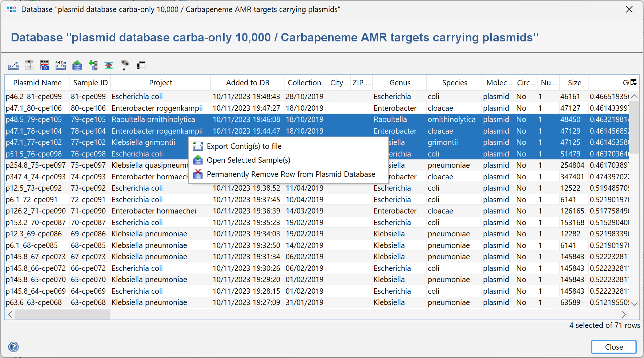Screen dimensions: 644x358
Task: Sort by the Plasmid Name column header
Action: 37,83
